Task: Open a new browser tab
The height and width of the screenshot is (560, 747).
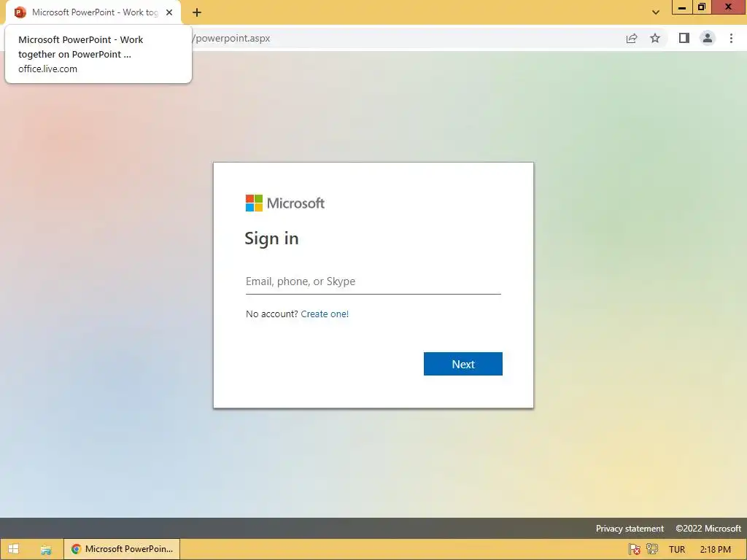Action: pyautogui.click(x=197, y=12)
